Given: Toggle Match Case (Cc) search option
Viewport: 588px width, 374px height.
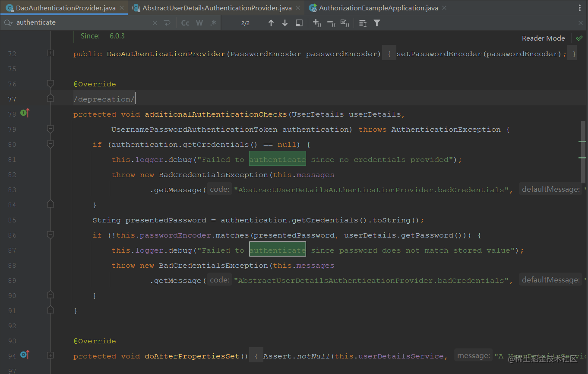Looking at the screenshot, I should [185, 23].
